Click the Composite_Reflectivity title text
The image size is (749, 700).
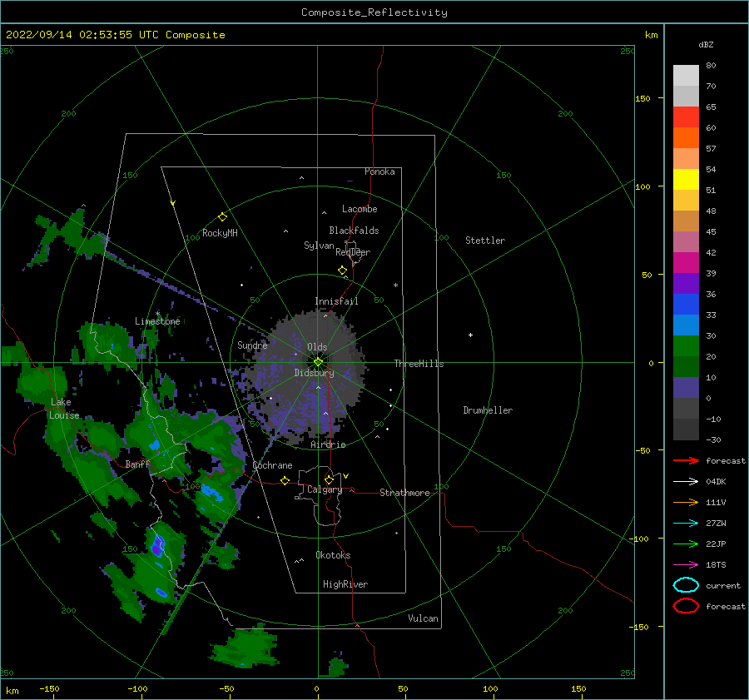(374, 12)
